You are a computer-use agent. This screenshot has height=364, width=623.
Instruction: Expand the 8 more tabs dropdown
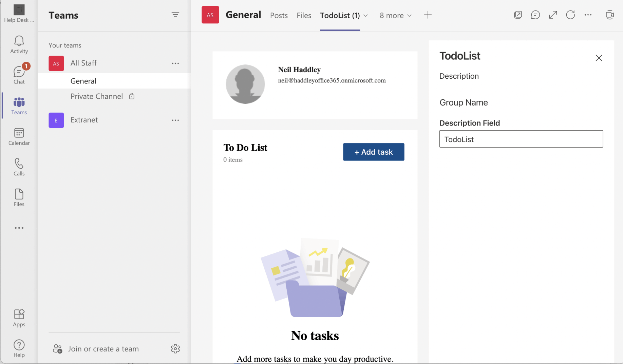click(396, 16)
